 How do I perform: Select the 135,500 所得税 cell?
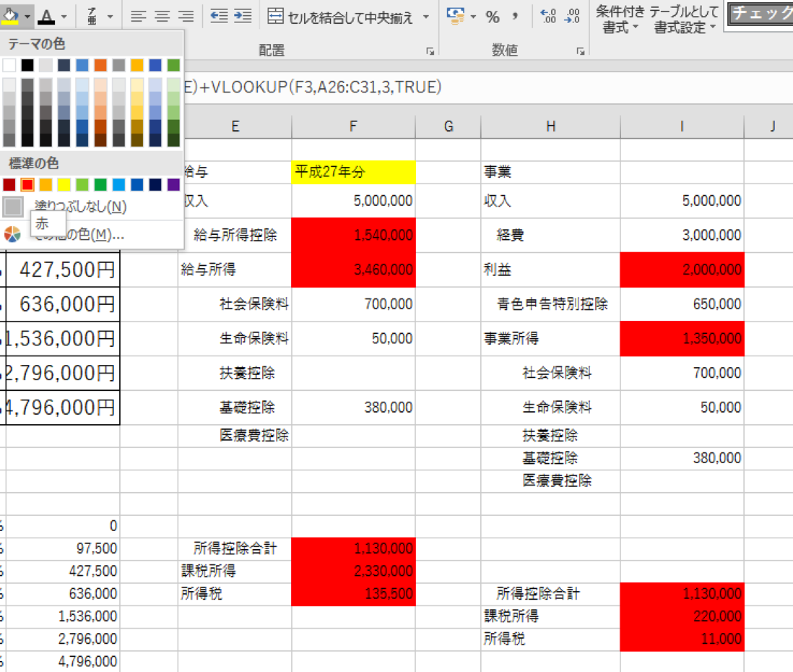(353, 594)
